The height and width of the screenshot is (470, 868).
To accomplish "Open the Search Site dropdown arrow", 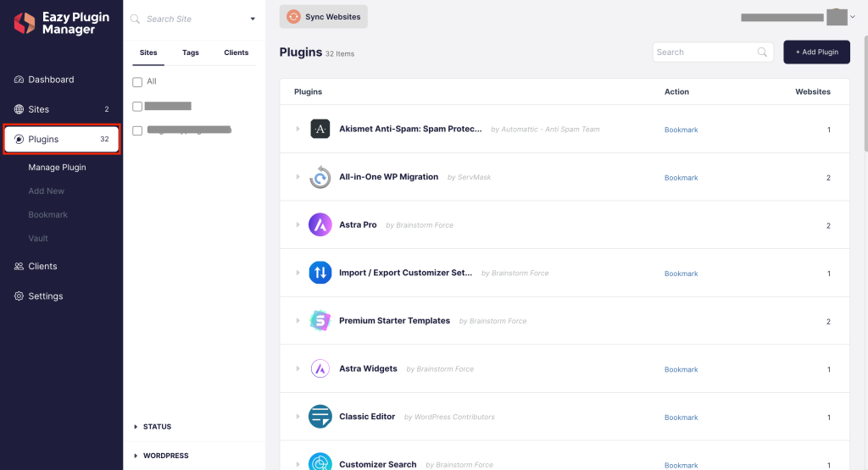I will coord(253,19).
